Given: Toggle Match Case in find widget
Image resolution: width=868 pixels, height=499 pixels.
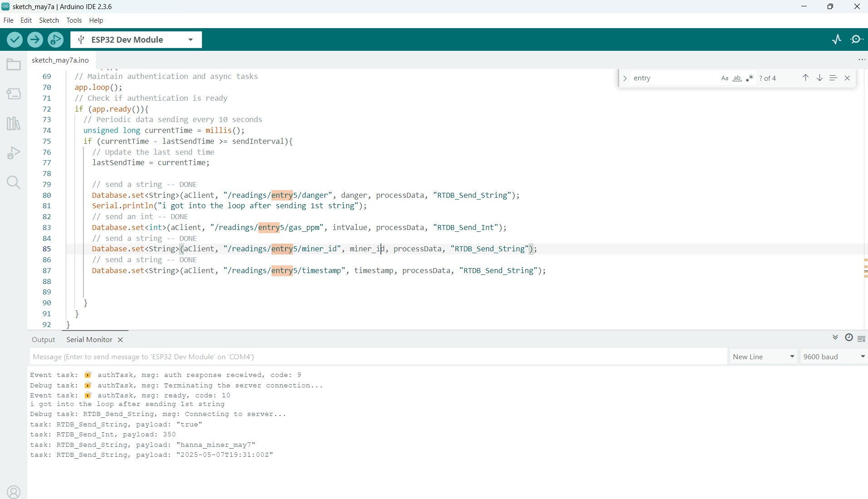Looking at the screenshot, I should click(x=725, y=78).
